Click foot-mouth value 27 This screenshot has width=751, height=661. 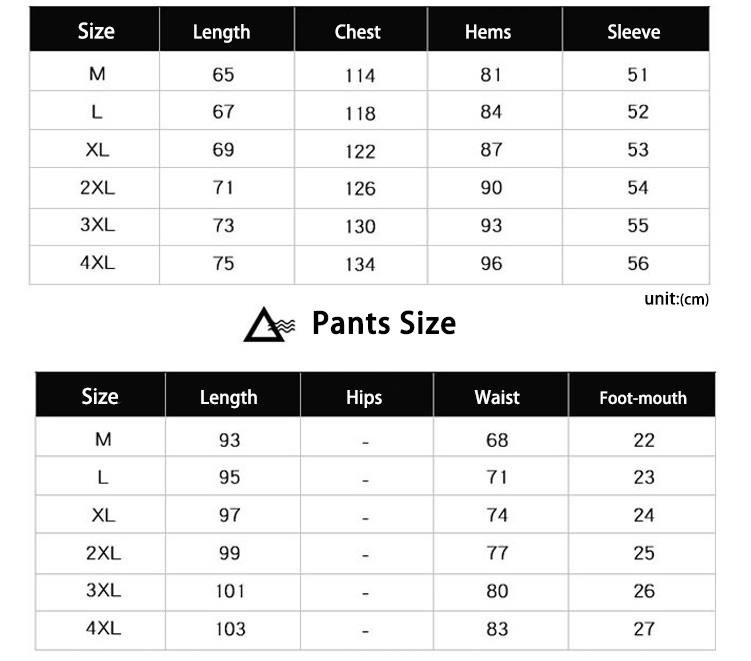(x=644, y=629)
